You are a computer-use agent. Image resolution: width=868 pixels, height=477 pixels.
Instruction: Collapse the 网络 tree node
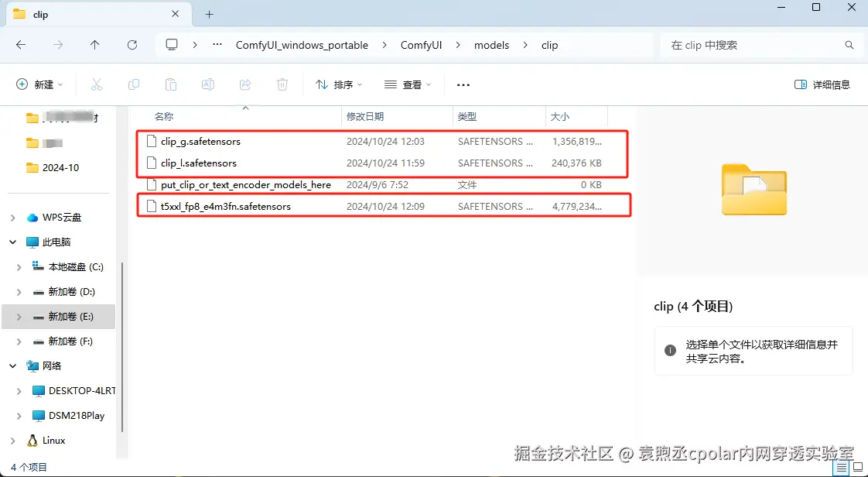[12, 365]
